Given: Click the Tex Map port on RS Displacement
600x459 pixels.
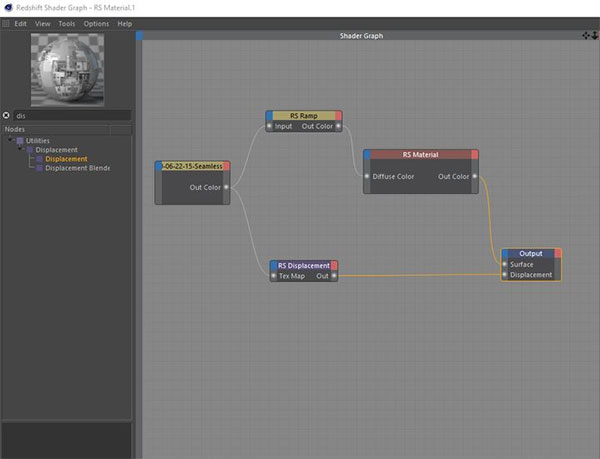Looking at the screenshot, I should click(272, 276).
